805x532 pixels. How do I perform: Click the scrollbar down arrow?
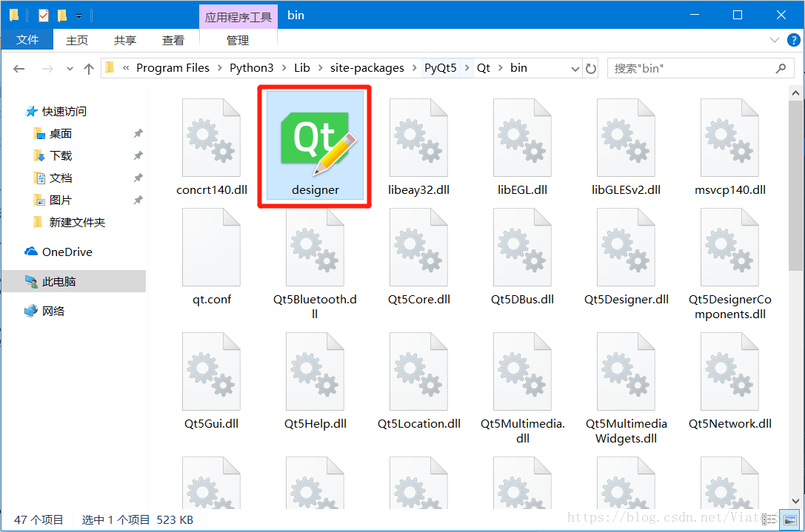click(795, 501)
